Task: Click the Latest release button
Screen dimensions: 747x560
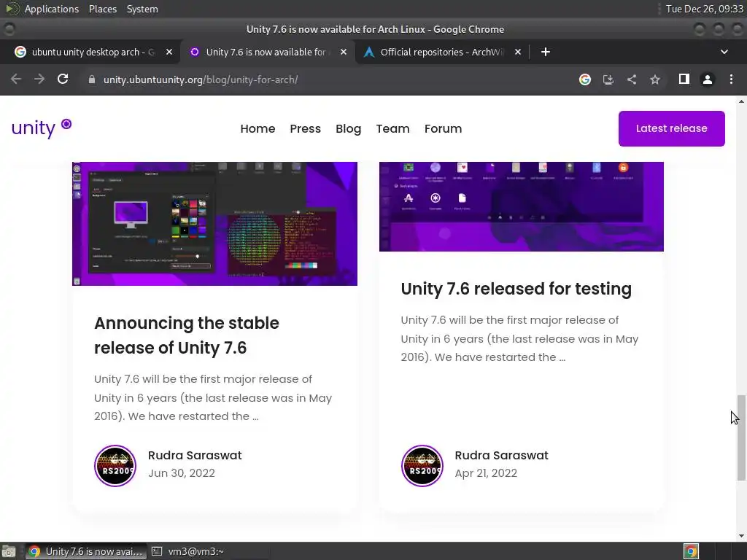Action: (x=671, y=128)
